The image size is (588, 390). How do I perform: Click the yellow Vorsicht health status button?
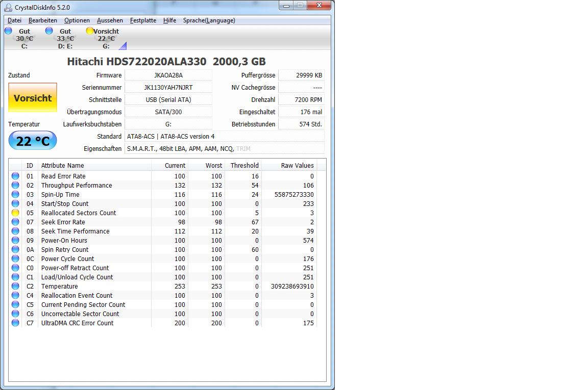tap(33, 98)
